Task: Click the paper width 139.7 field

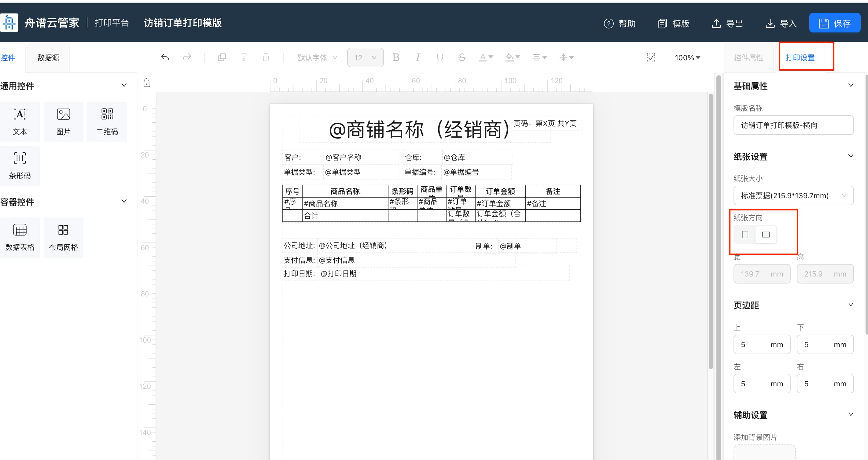Action: (x=762, y=274)
